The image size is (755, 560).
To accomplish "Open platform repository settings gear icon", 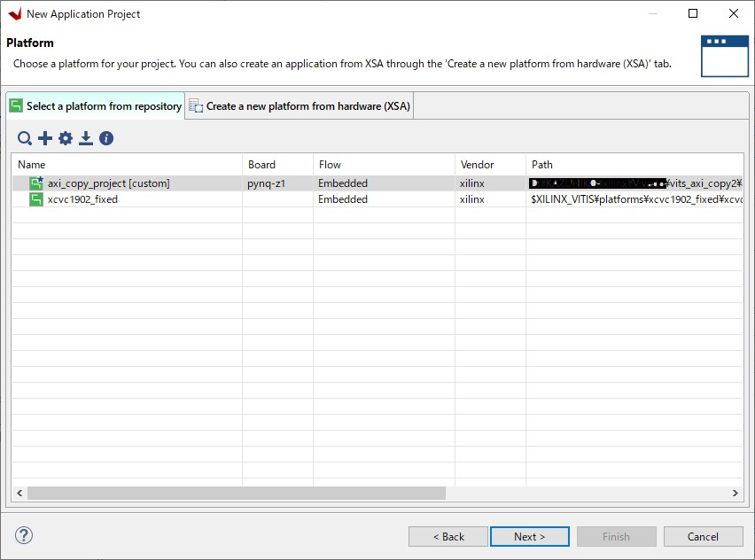I will tap(66, 139).
